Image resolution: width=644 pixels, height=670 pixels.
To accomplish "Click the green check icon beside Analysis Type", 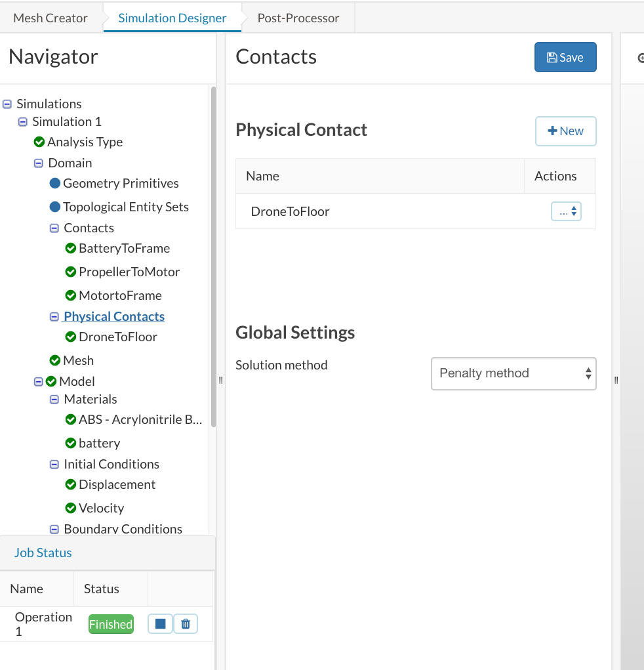I will point(39,142).
